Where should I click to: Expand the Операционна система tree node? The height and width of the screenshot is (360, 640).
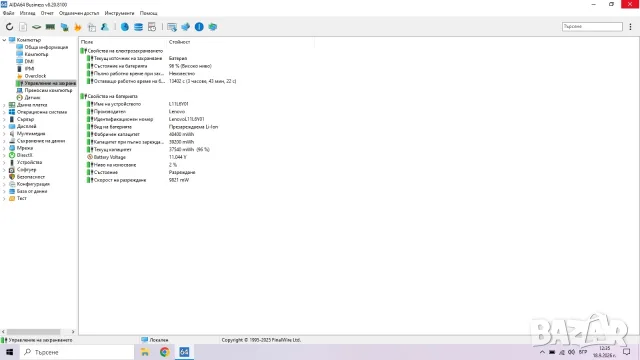click(4, 112)
